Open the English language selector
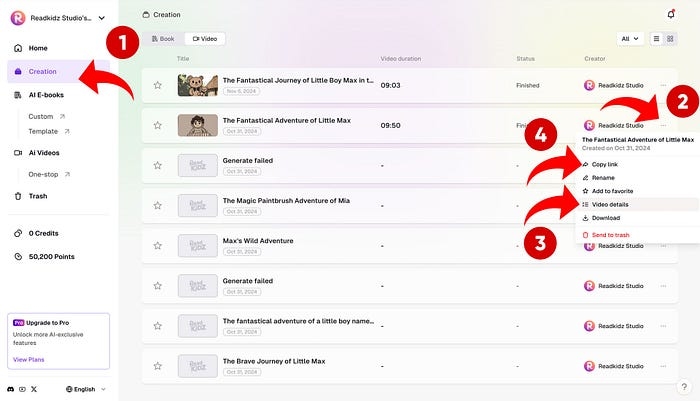Image resolution: width=700 pixels, height=401 pixels. point(85,388)
